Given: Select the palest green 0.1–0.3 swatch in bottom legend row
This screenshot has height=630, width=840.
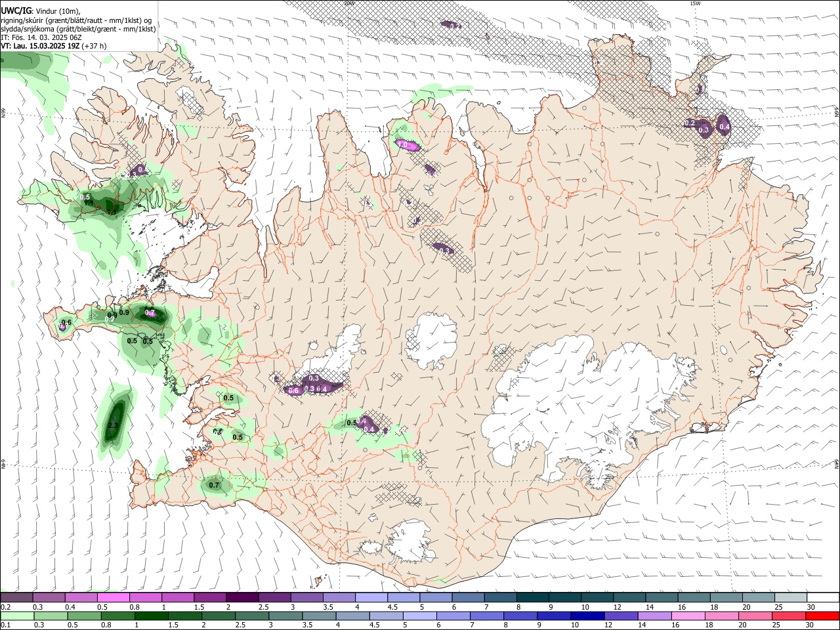Looking at the screenshot, I should pos(16,616).
